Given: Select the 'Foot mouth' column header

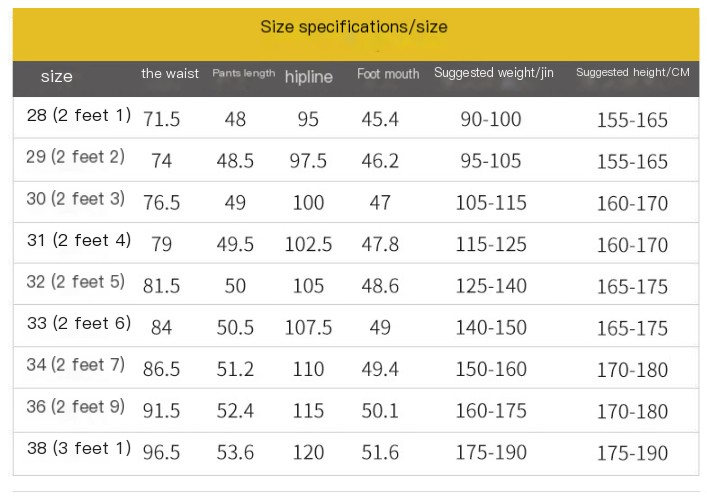Looking at the screenshot, I should 388,73.
